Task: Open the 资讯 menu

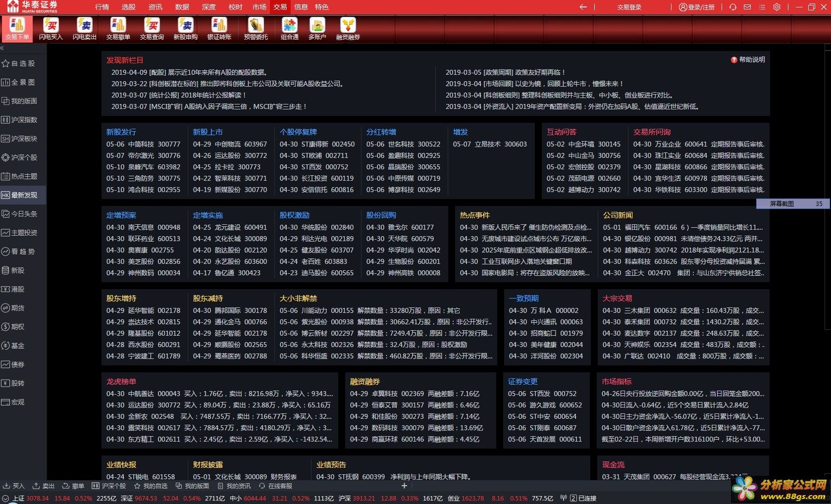Action: pyautogui.click(x=156, y=7)
